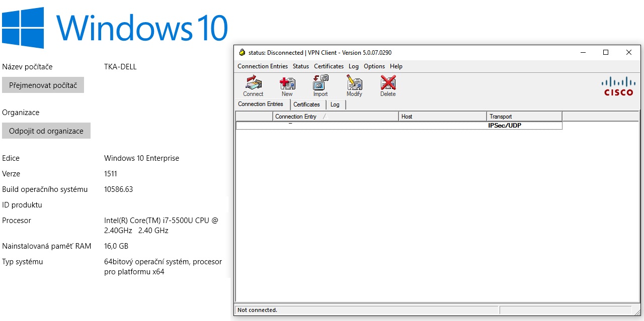The width and height of the screenshot is (644, 321).
Task: Click the Název počítače label
Action: click(x=27, y=67)
